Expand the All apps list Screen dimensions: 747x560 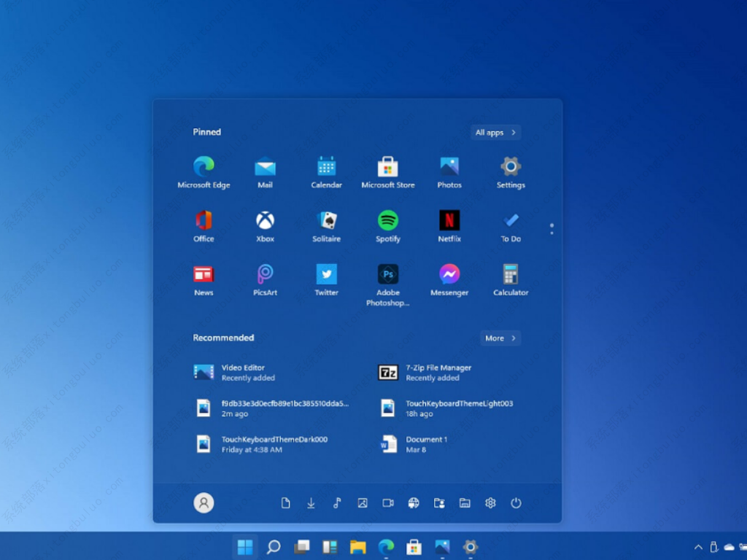click(x=495, y=133)
